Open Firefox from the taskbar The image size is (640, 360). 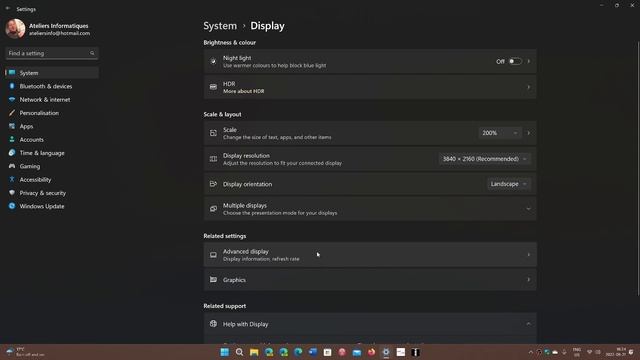click(371, 352)
